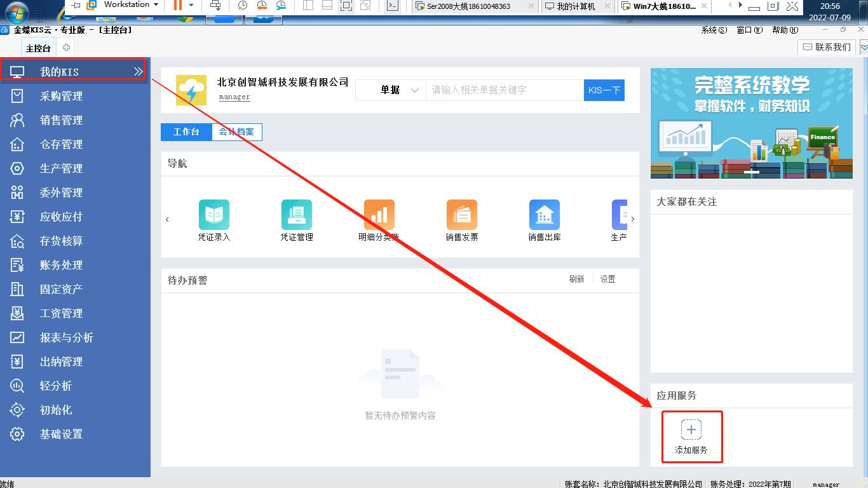The height and width of the screenshot is (488, 868).
Task: Close the Ser2008大姚 VM tab
Action: (532, 6)
